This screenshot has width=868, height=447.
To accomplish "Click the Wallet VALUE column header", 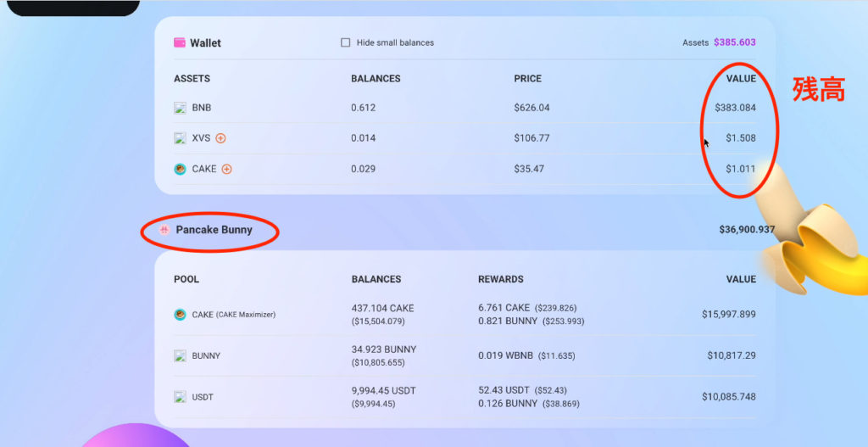I will coord(741,79).
